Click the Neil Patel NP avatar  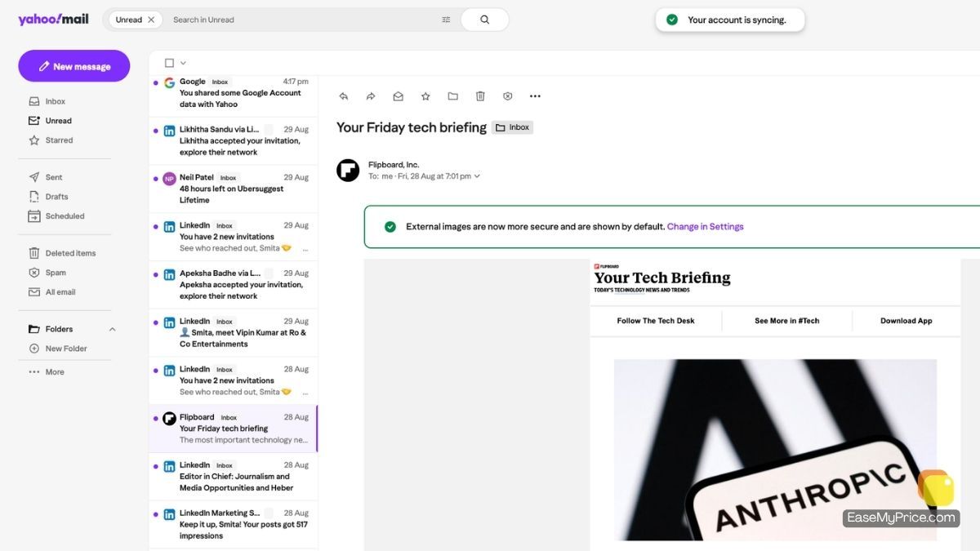pyautogui.click(x=169, y=179)
